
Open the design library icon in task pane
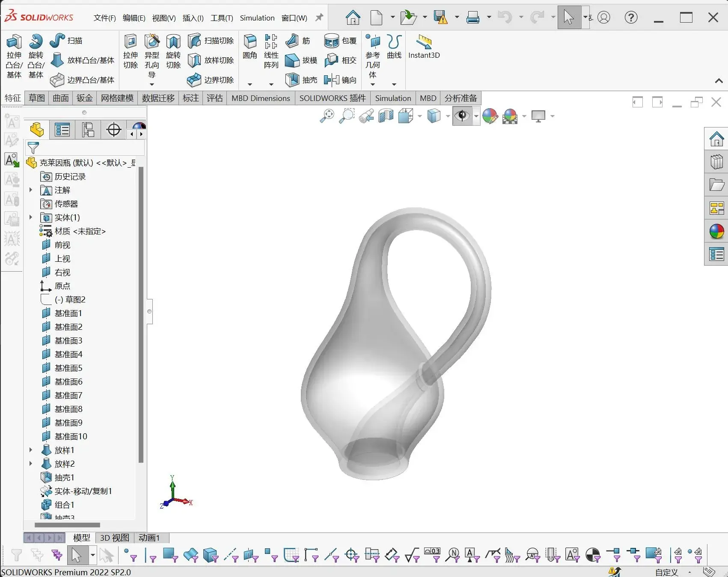717,162
